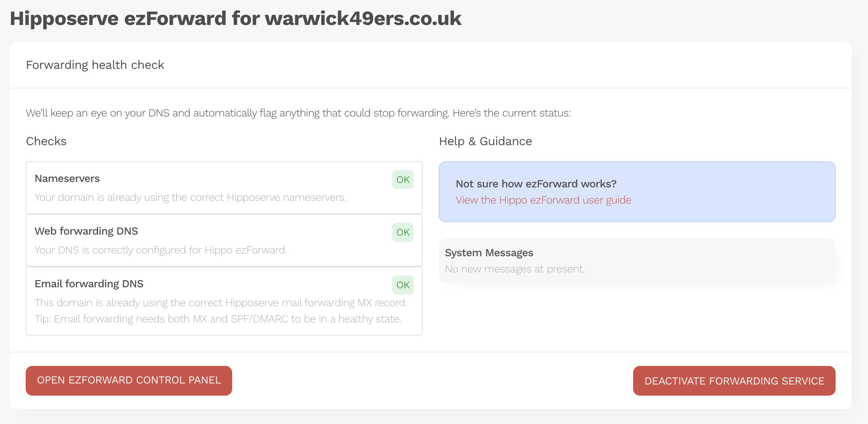This screenshot has width=868, height=424.
Task: Click 'Not sure how ezForward works?' heading
Action: coord(536,184)
